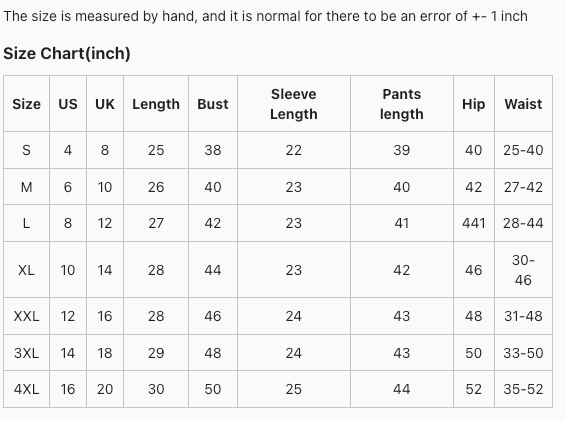This screenshot has height=421, width=565.
Task: Click pants length 44 in 4XL row
Action: 401,389
